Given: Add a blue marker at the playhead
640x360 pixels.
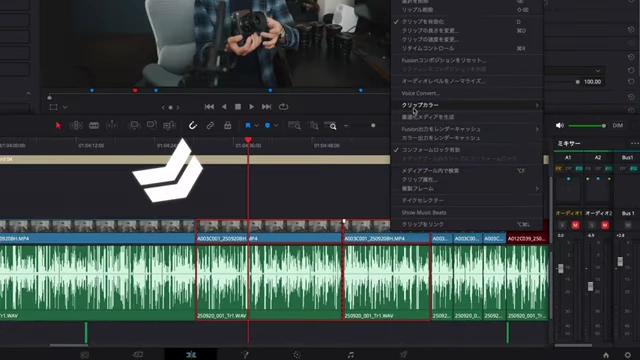Looking at the screenshot, I should (267, 126).
